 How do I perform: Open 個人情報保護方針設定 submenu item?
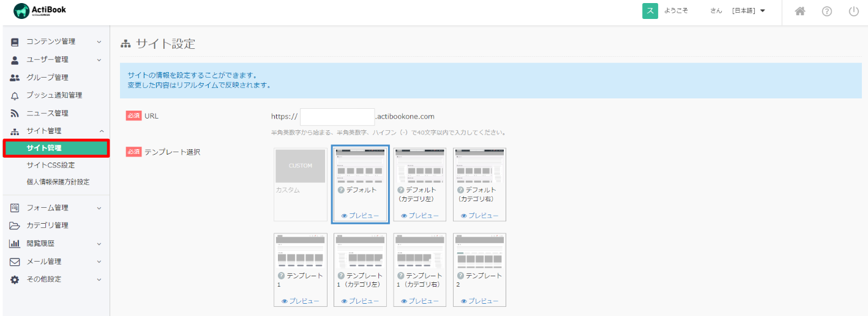tap(58, 182)
